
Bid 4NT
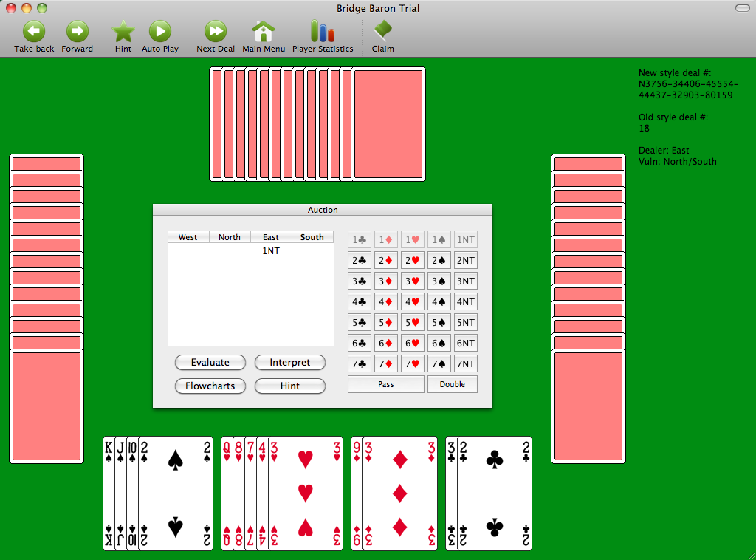click(x=466, y=302)
